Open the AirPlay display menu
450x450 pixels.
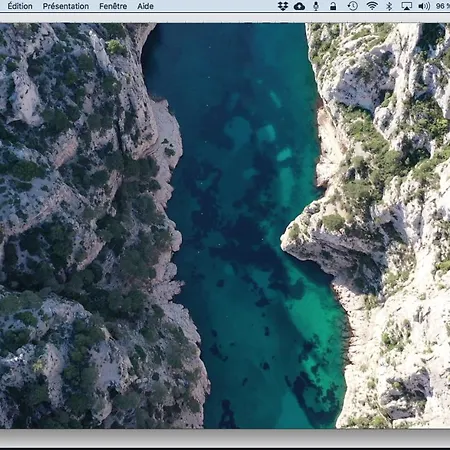tap(406, 6)
